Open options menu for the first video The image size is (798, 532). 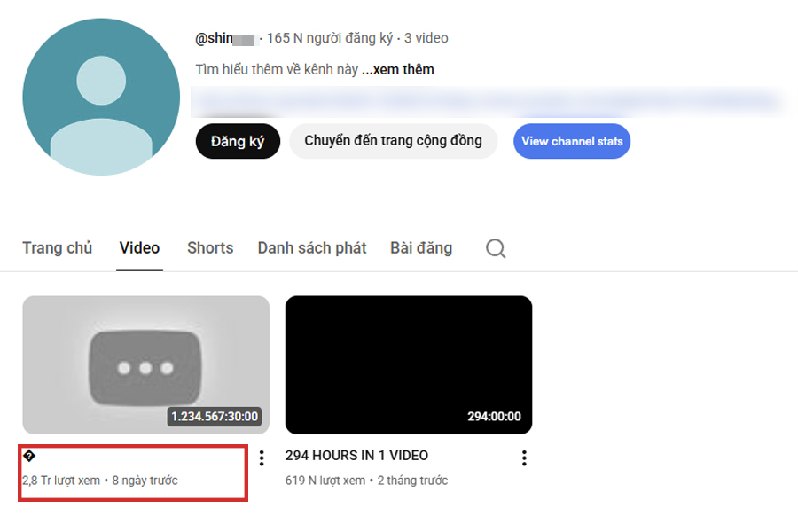(263, 459)
